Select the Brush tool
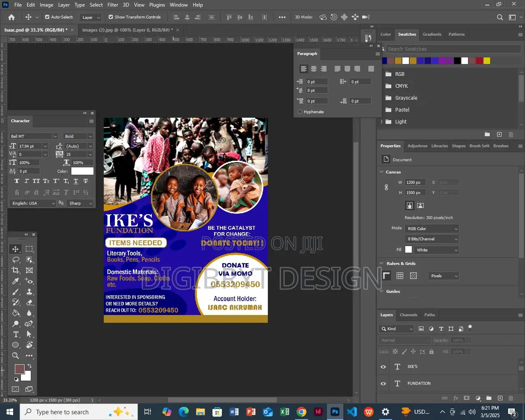 pyautogui.click(x=16, y=292)
